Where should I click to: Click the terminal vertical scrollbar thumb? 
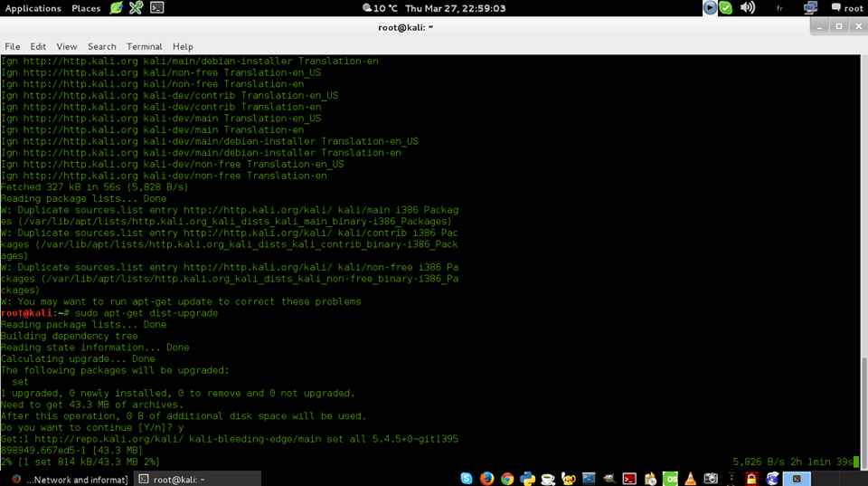click(864, 414)
